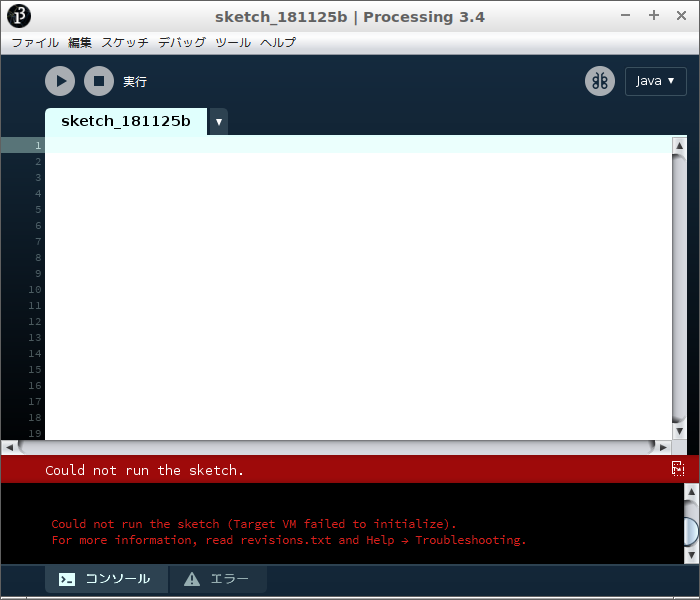Click line number 19 in the gutter

pyautogui.click(x=35, y=433)
